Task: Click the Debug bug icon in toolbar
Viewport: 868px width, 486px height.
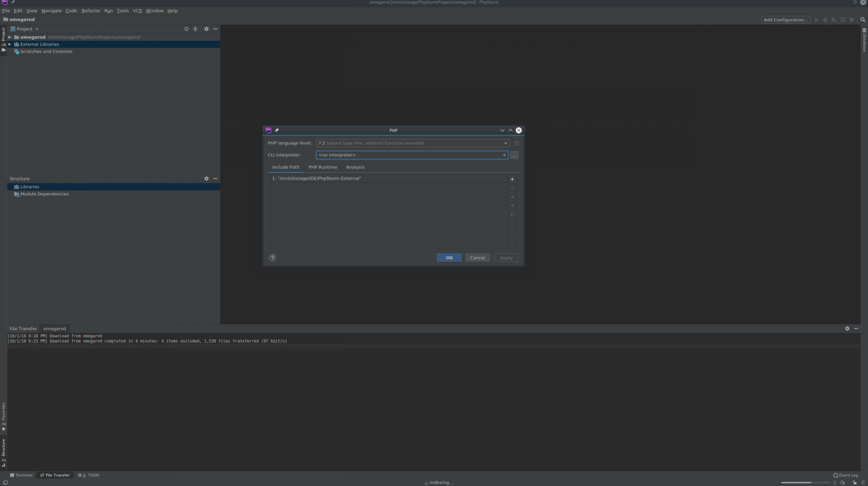Action: pos(825,20)
